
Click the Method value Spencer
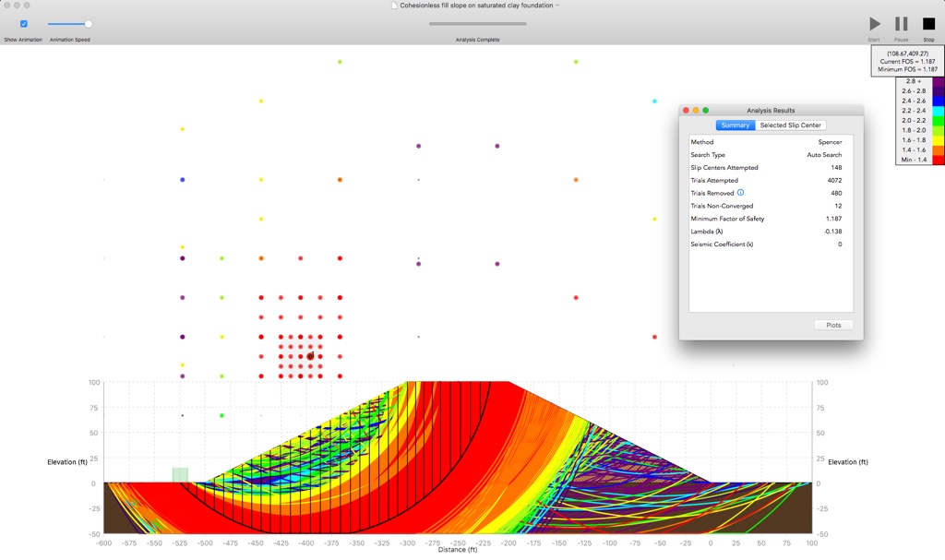[830, 142]
